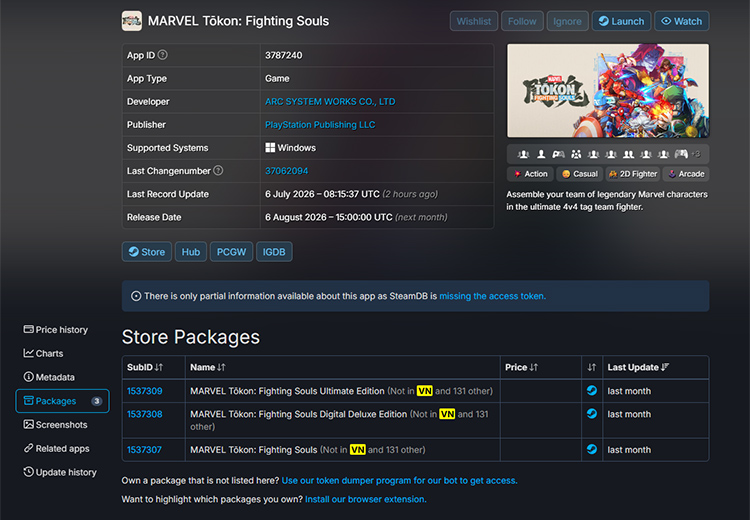Select the Action tag icon

[518, 174]
